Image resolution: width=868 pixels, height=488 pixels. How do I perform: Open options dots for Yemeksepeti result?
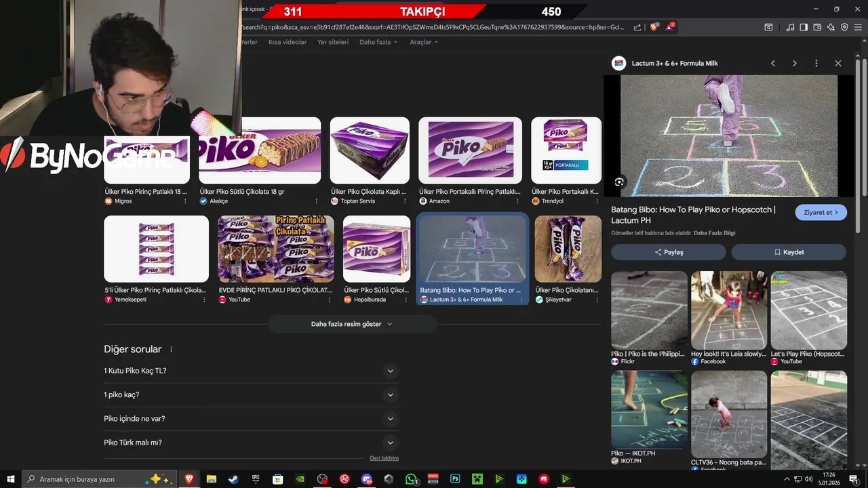pos(204,300)
